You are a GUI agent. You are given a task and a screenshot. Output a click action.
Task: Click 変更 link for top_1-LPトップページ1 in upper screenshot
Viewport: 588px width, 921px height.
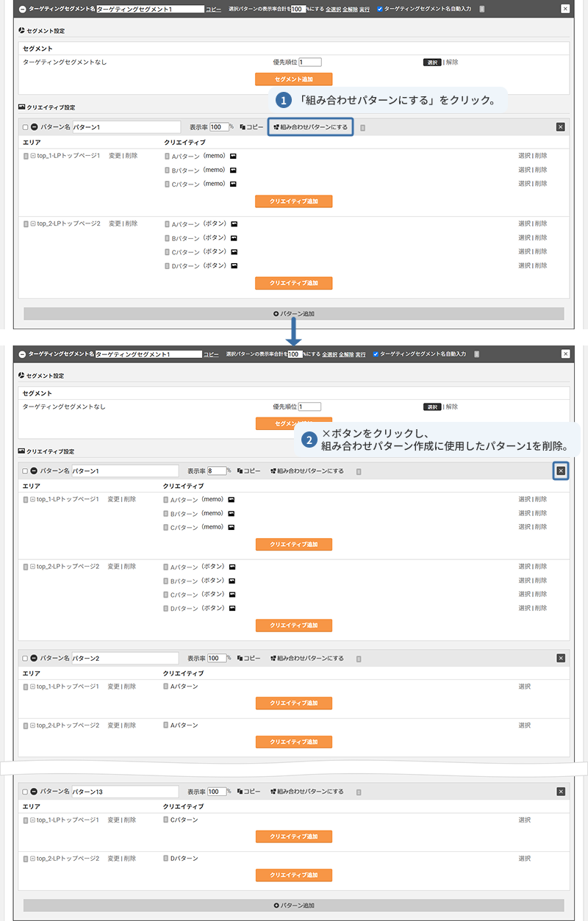114,156
